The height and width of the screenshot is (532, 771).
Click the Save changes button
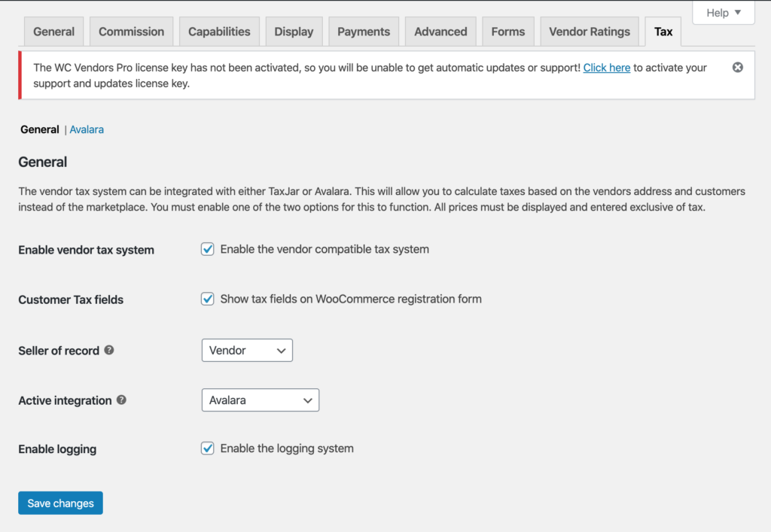[x=60, y=503]
